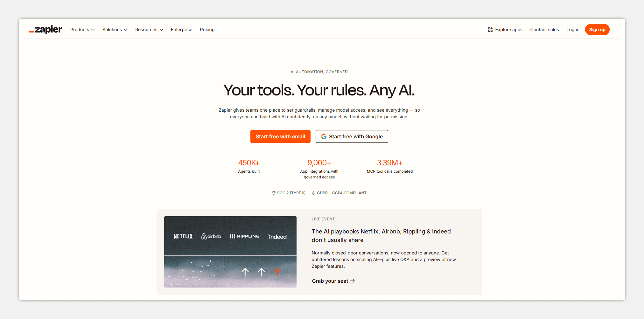The height and width of the screenshot is (319, 644).
Task: Click the GDPR globe icon
Action: [x=314, y=193]
